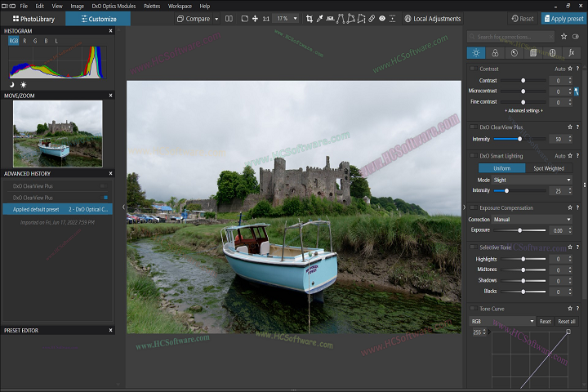Image resolution: width=588 pixels, height=392 pixels.
Task: Toggle Exposure Compensation switch
Action: (474, 207)
